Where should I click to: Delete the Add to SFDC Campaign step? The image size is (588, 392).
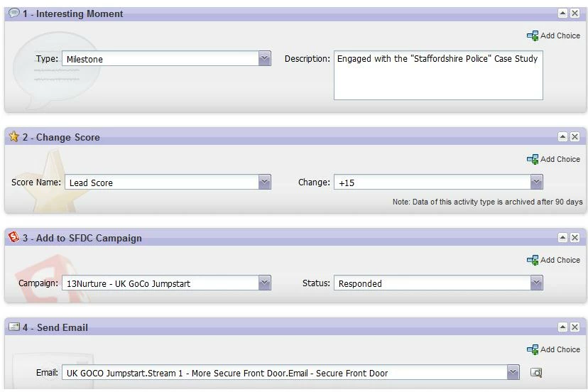[575, 237]
